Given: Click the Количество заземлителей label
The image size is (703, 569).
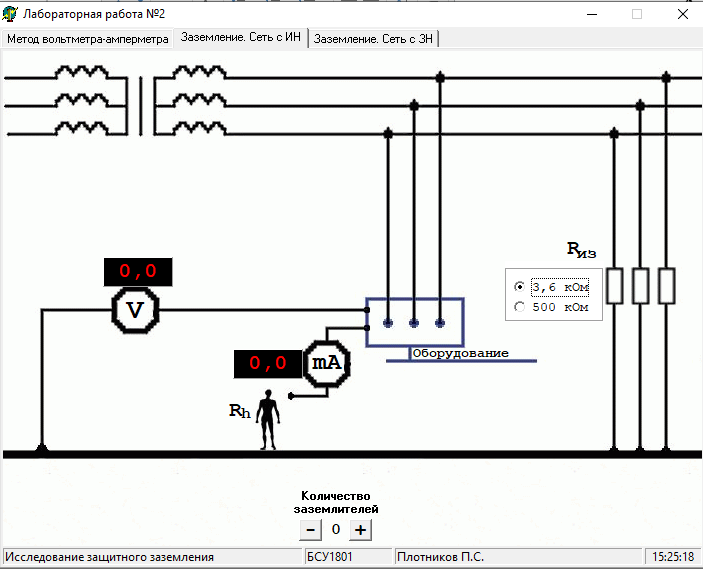Looking at the screenshot, I should tap(336, 502).
